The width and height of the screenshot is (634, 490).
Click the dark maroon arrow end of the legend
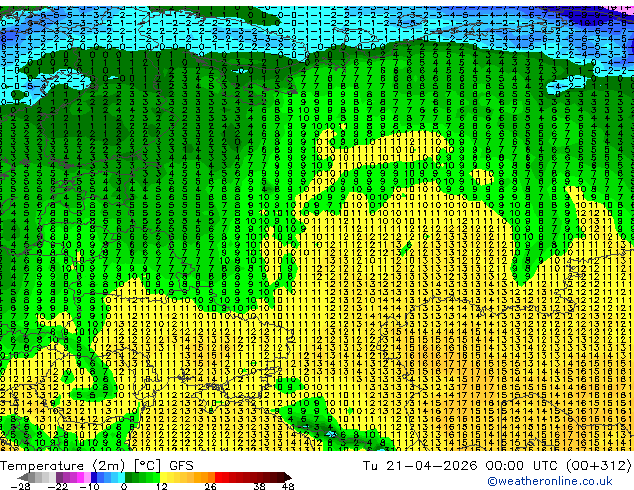point(287,477)
